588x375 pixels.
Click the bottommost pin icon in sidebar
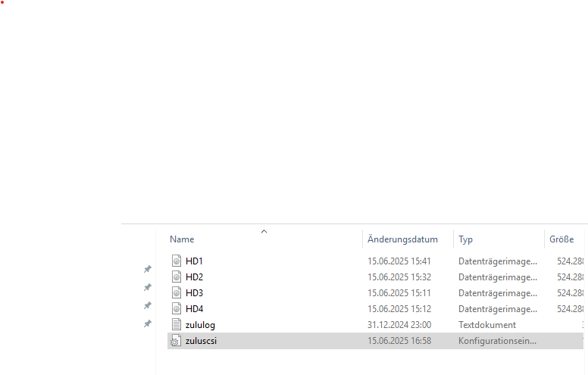[x=148, y=323]
